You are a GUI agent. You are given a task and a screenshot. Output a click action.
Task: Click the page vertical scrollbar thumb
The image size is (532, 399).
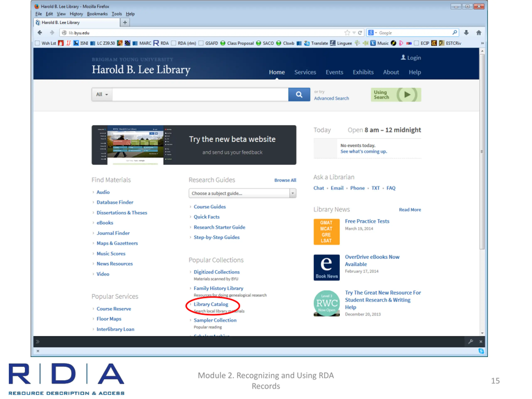(482, 151)
